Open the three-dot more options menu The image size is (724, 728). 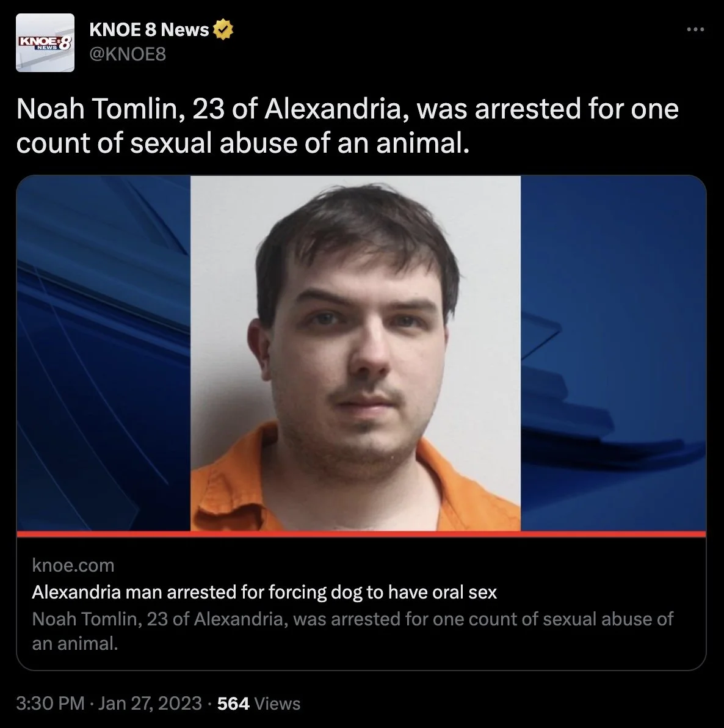695,30
